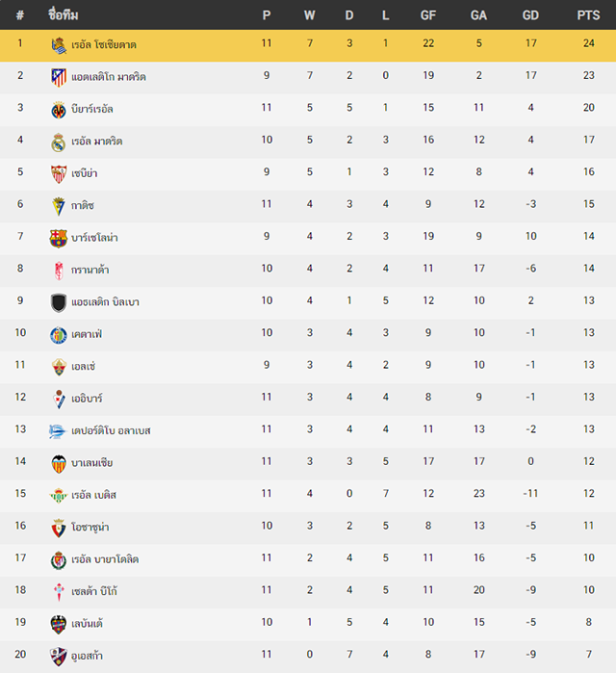Open the Getafe blue round crest

(x=59, y=335)
